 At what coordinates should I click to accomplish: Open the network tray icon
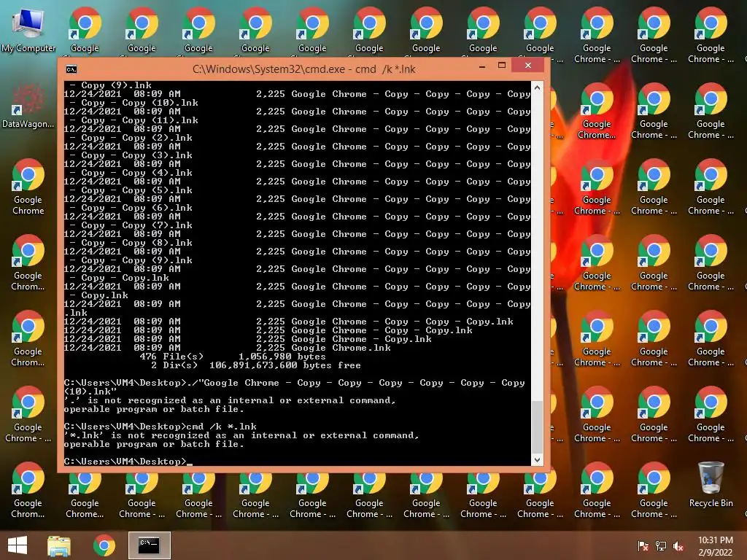[x=661, y=545]
